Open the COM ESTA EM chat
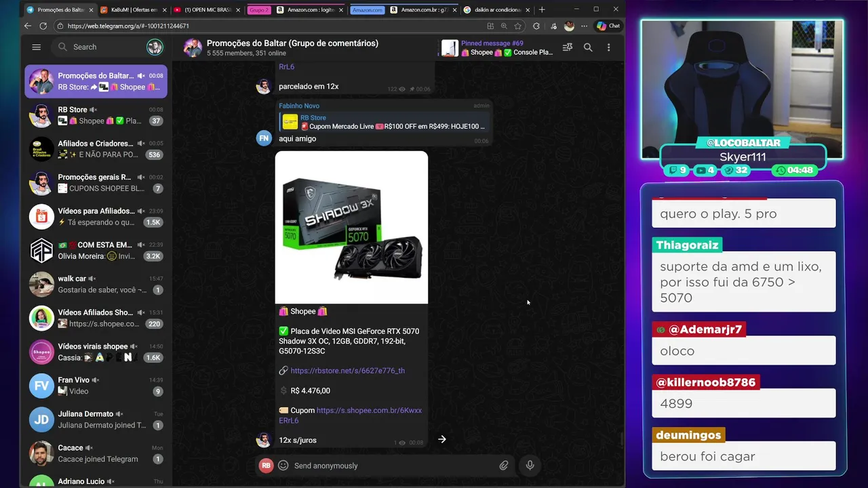The height and width of the screenshot is (488, 868). coord(96,251)
